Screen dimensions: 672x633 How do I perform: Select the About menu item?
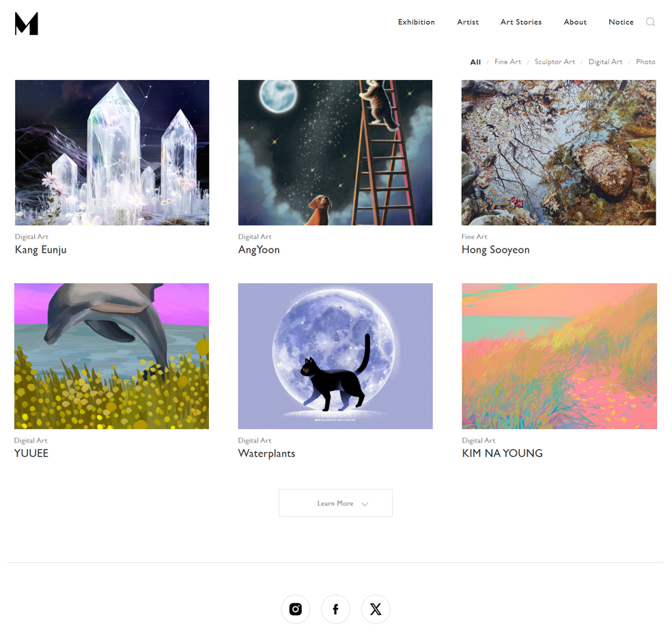(575, 22)
